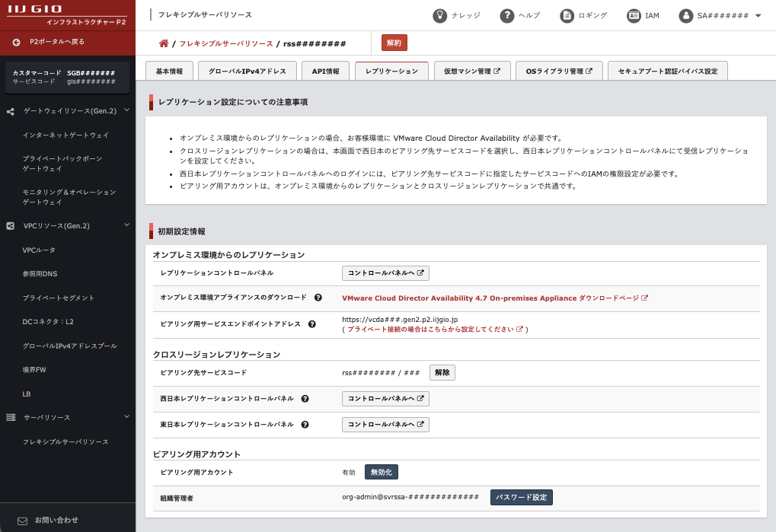Image resolution: width=776 pixels, height=532 pixels.
Task: Expand the SA account dropdown arrow
Action: [x=758, y=16]
